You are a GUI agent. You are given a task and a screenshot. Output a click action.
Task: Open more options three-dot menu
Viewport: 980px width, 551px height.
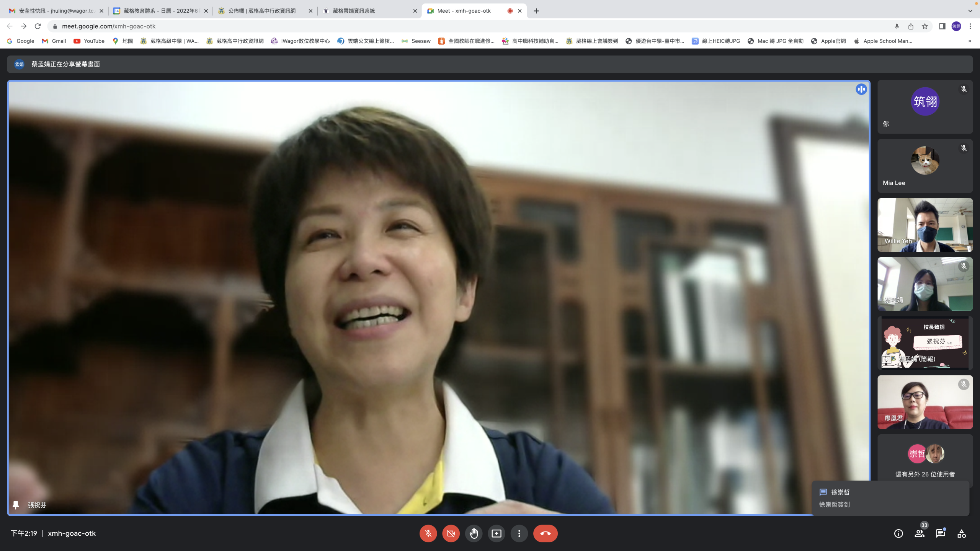(x=519, y=533)
